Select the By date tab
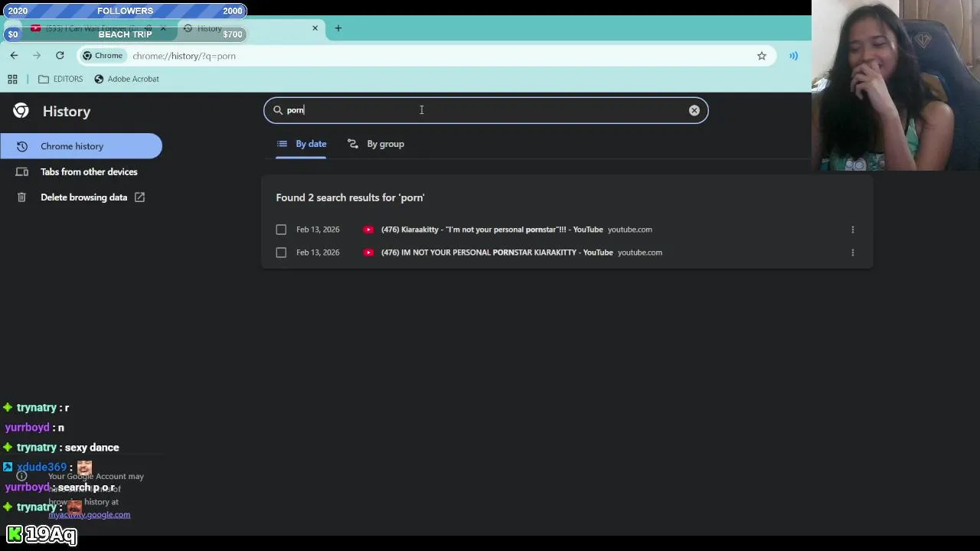980x551 pixels. (301, 144)
